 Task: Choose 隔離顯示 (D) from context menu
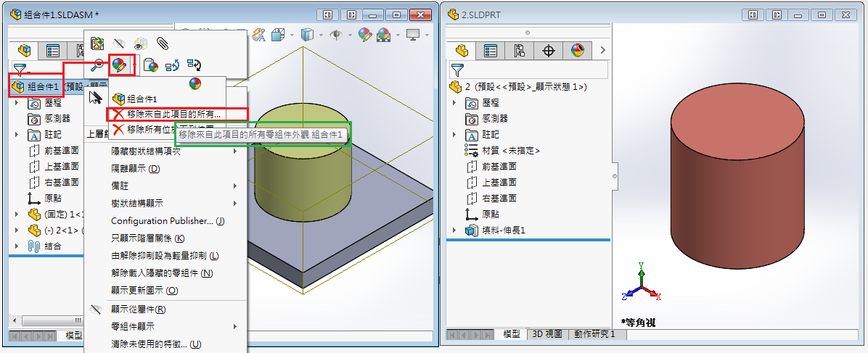coord(165,168)
